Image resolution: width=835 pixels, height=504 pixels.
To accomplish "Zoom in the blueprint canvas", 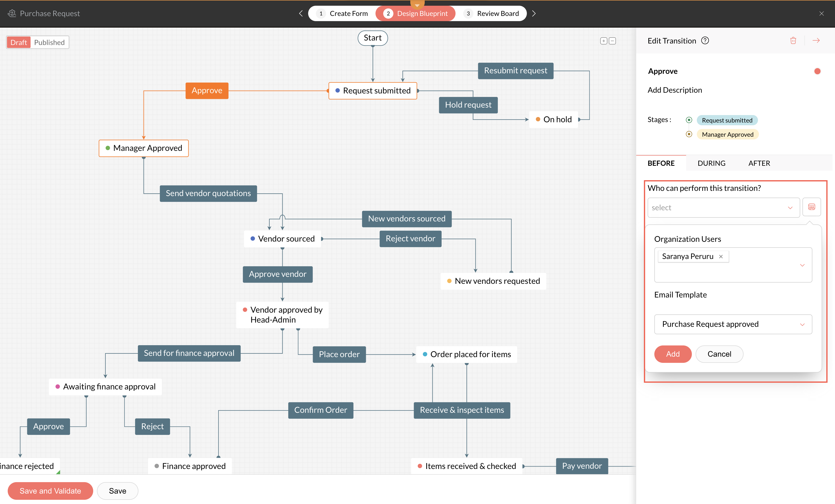I will point(604,41).
